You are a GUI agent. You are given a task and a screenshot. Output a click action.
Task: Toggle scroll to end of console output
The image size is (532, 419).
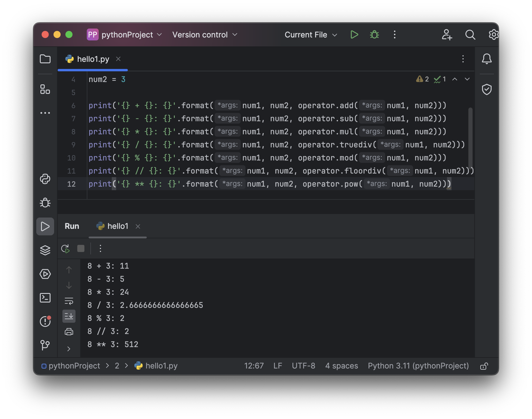(x=69, y=316)
